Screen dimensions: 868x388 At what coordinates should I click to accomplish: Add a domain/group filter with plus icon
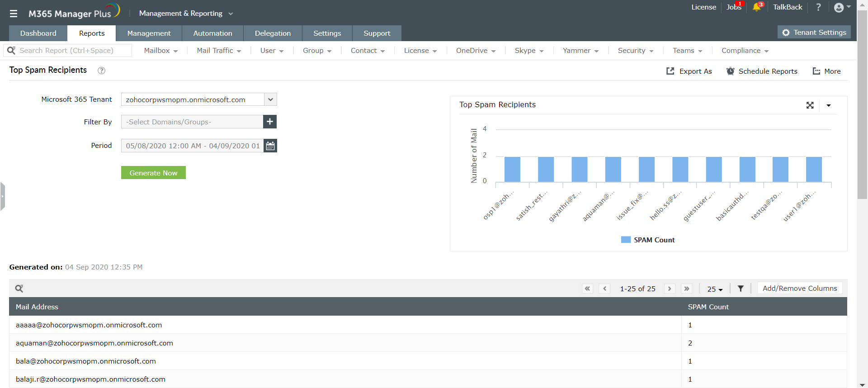[270, 122]
